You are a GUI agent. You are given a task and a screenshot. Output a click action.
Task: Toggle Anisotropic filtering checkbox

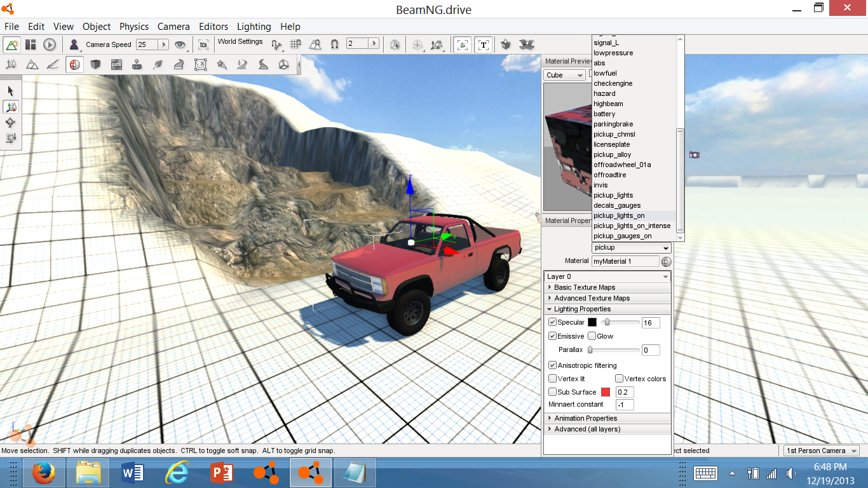(552, 365)
